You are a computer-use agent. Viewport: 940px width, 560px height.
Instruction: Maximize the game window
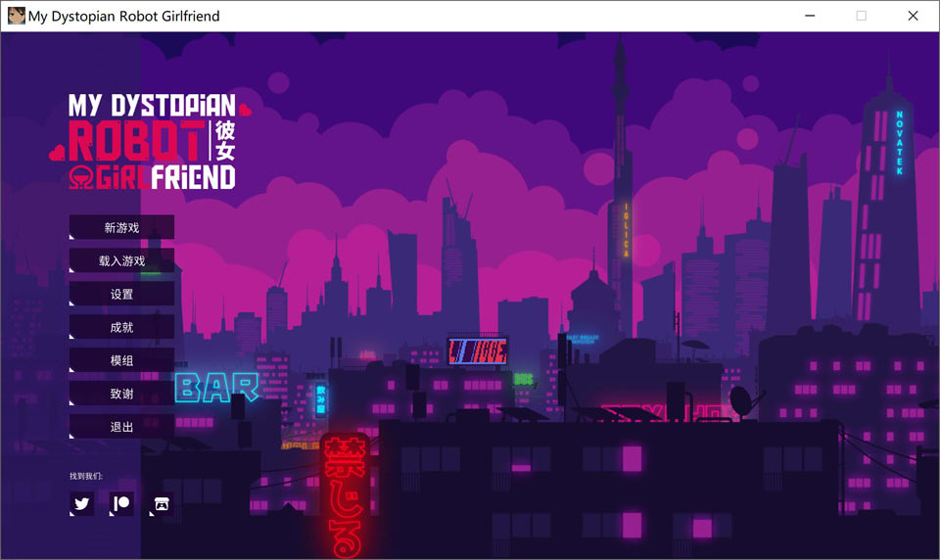point(862,16)
